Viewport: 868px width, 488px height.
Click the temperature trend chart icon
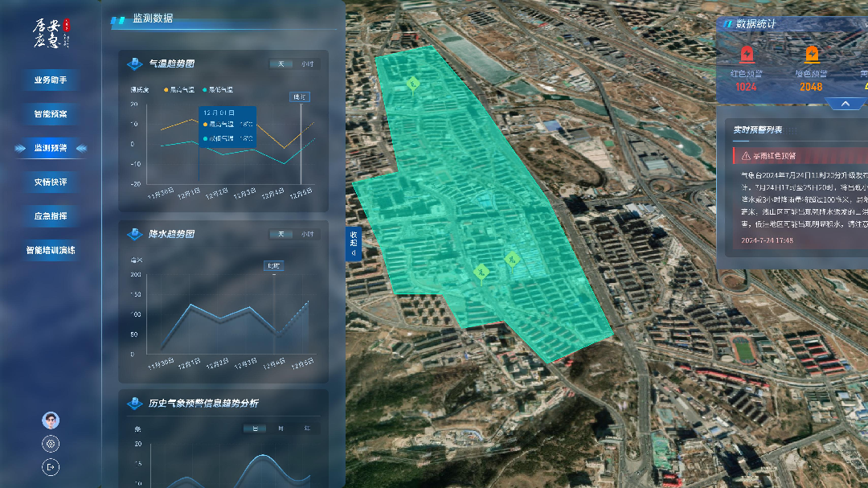[135, 64]
